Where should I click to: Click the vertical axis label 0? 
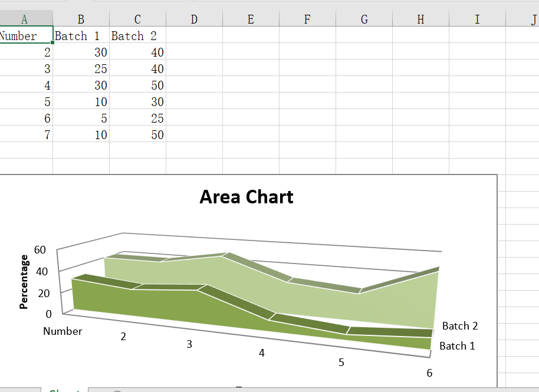pos(48,314)
